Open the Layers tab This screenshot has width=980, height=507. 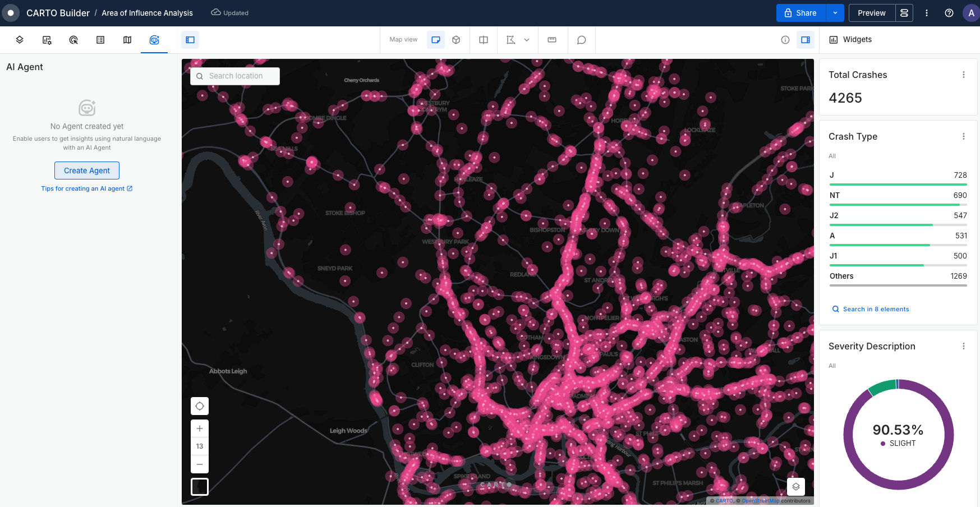coord(20,40)
